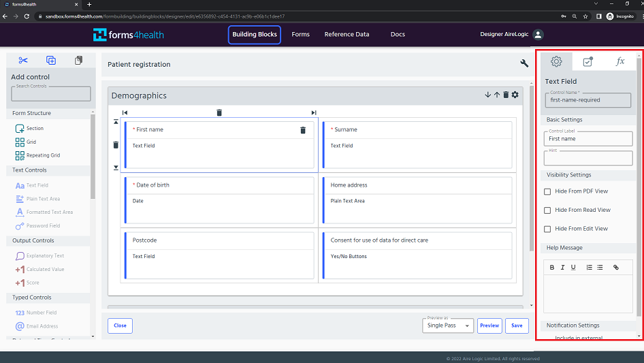
Task: Apply italic in Help Message
Action: (563, 267)
